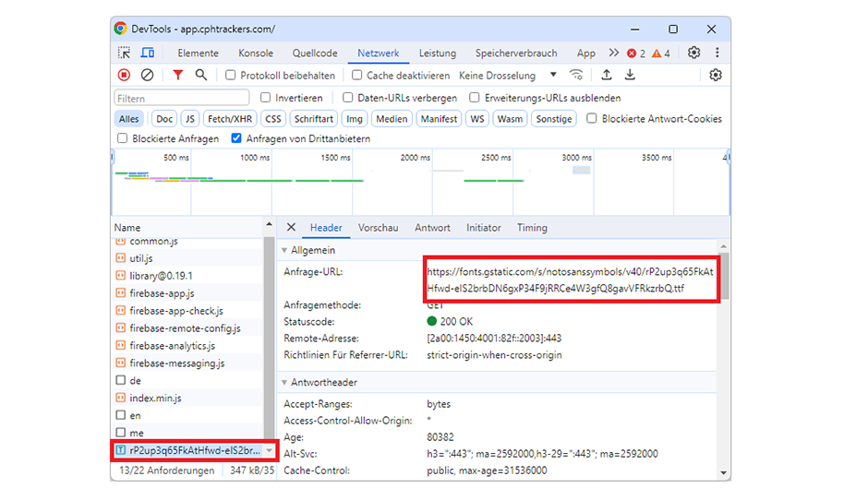The width and height of the screenshot is (868, 488).
Task: Click the details pane vertical scrollbar
Action: tap(723, 360)
